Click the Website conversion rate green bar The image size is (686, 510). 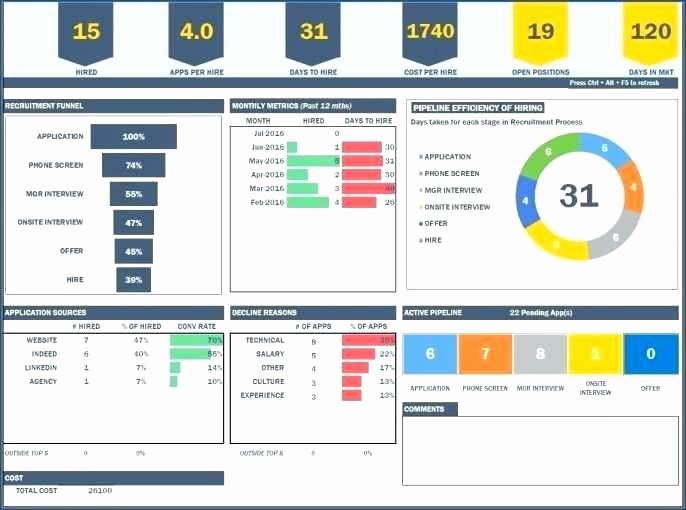196,340
